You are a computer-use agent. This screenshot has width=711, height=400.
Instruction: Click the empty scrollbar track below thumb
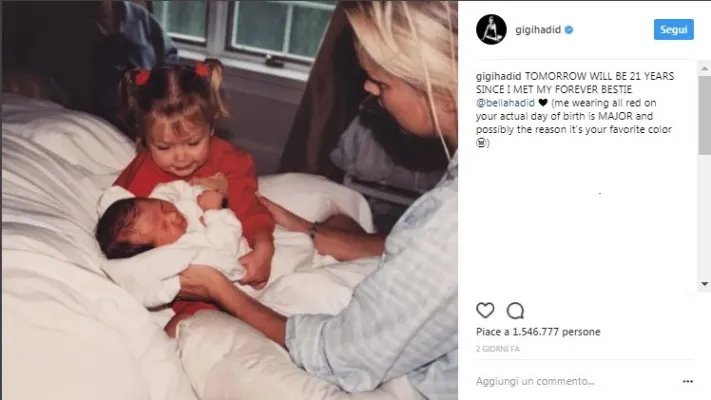[x=704, y=216]
